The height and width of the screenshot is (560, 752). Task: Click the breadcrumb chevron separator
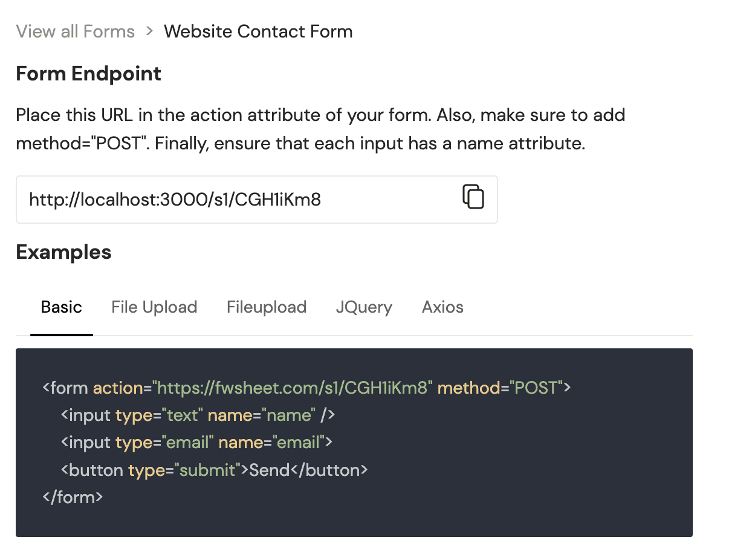(149, 31)
